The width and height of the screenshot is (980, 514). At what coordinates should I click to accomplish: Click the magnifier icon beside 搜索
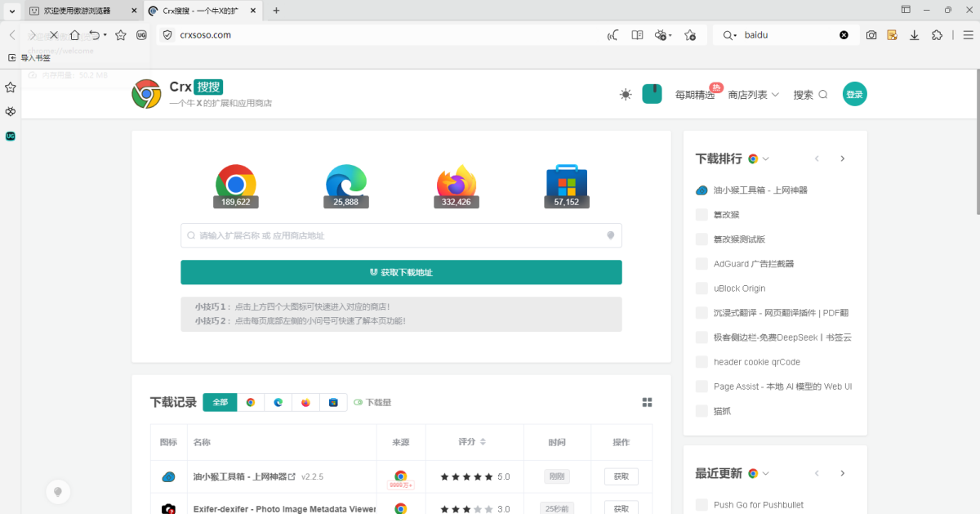pos(822,94)
